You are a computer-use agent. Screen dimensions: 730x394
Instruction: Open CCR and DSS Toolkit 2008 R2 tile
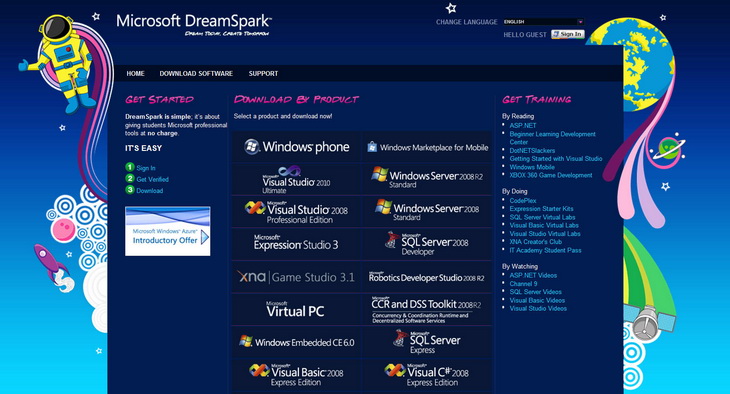coord(427,310)
